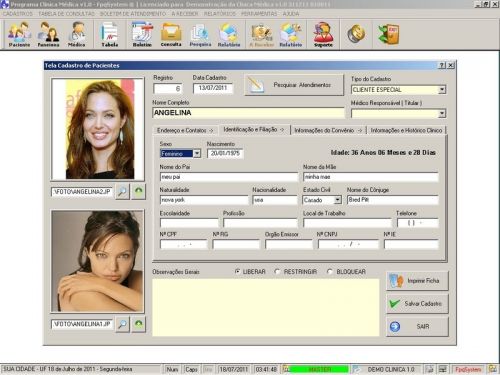The image size is (500, 375).
Task: Switch to Endereço e Contatos tab
Action: [185, 130]
